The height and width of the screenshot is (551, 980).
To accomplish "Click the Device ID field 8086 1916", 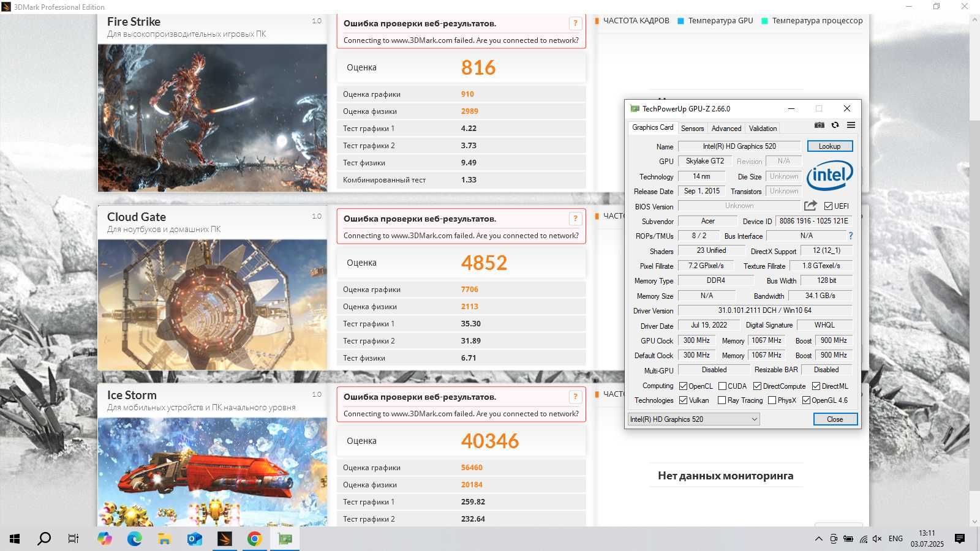I will tap(814, 221).
